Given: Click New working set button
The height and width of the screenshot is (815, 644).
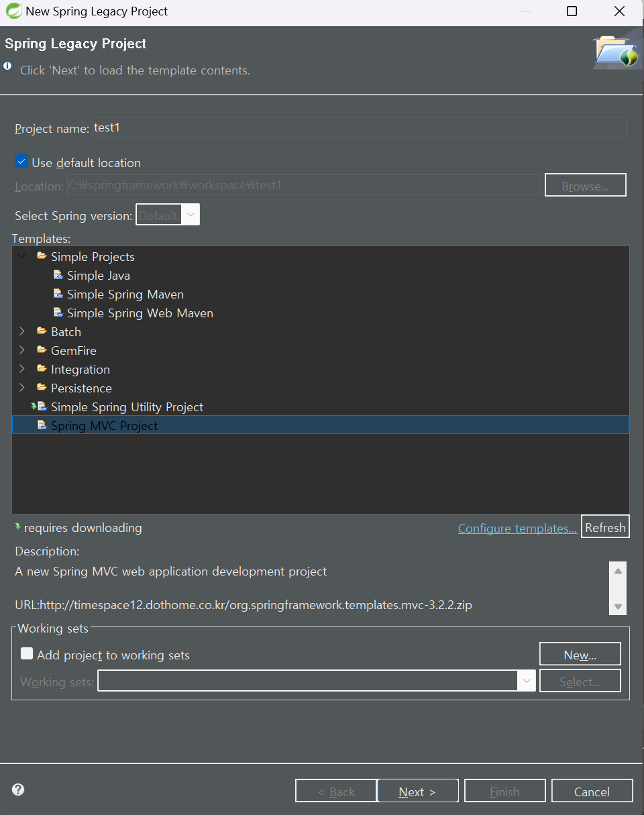Looking at the screenshot, I should tap(580, 654).
